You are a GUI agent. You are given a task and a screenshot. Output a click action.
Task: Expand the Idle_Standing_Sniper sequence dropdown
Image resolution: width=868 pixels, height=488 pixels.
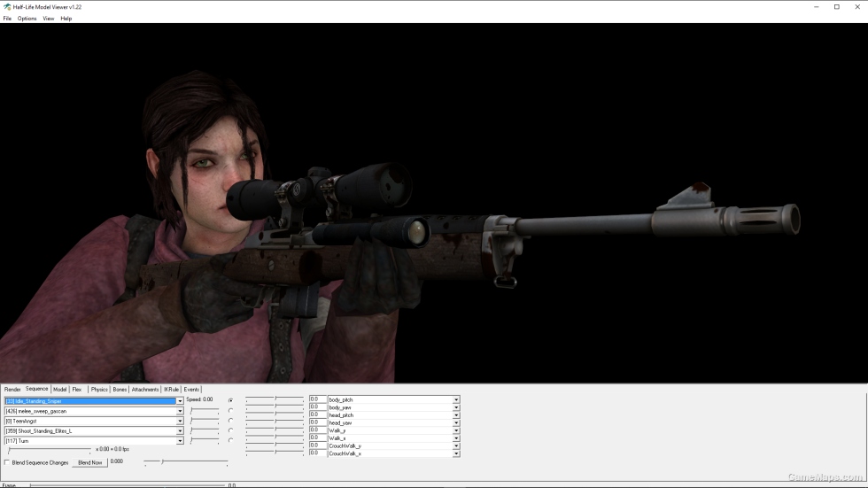point(179,401)
